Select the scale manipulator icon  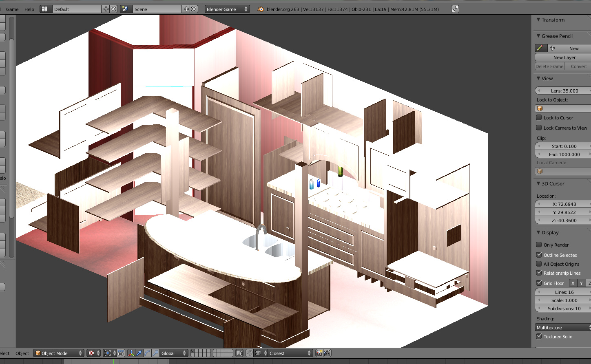[155, 353]
